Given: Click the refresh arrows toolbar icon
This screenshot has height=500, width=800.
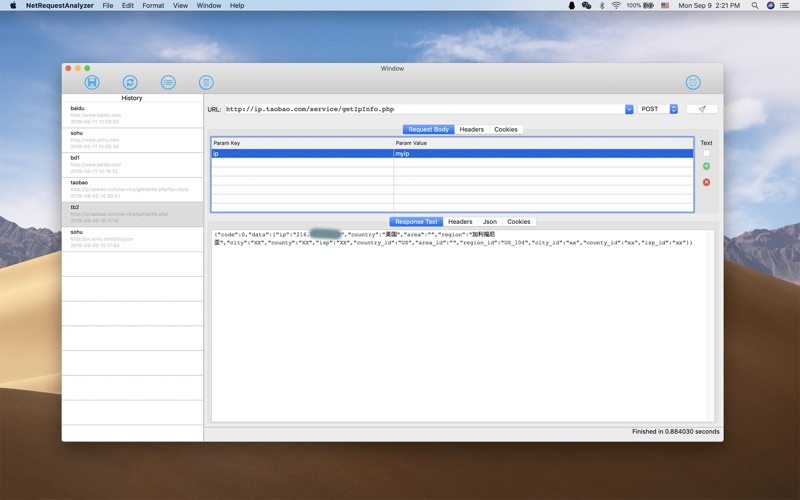Looking at the screenshot, I should 130,82.
